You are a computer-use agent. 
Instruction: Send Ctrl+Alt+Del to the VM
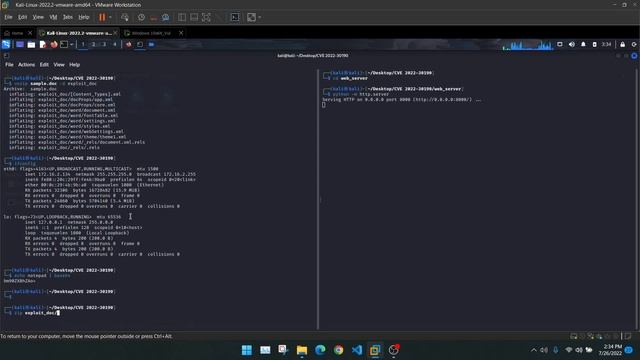pyautogui.click(x=125, y=17)
